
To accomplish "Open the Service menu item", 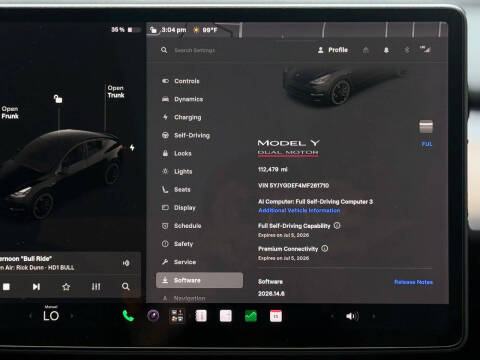I will (179, 262).
